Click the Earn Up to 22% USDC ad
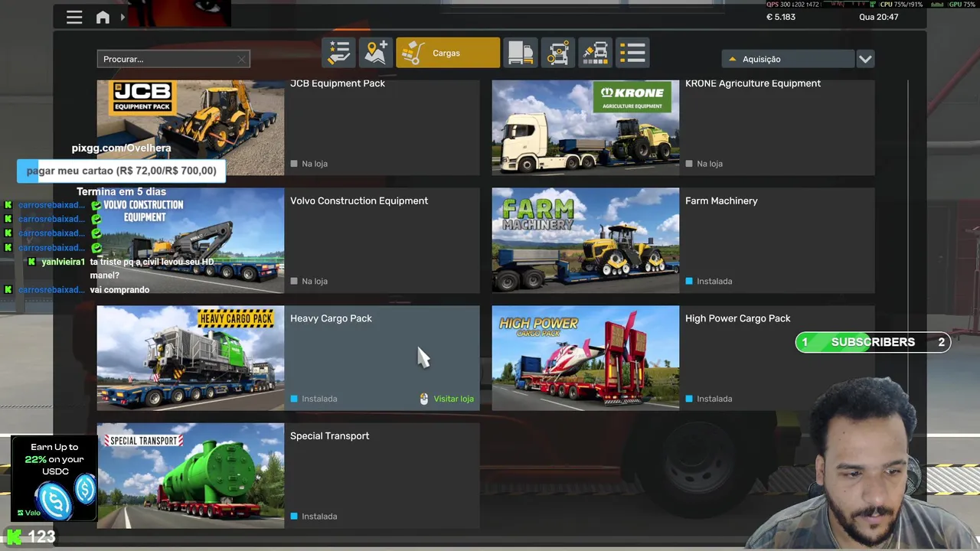980x551 pixels. [x=54, y=478]
